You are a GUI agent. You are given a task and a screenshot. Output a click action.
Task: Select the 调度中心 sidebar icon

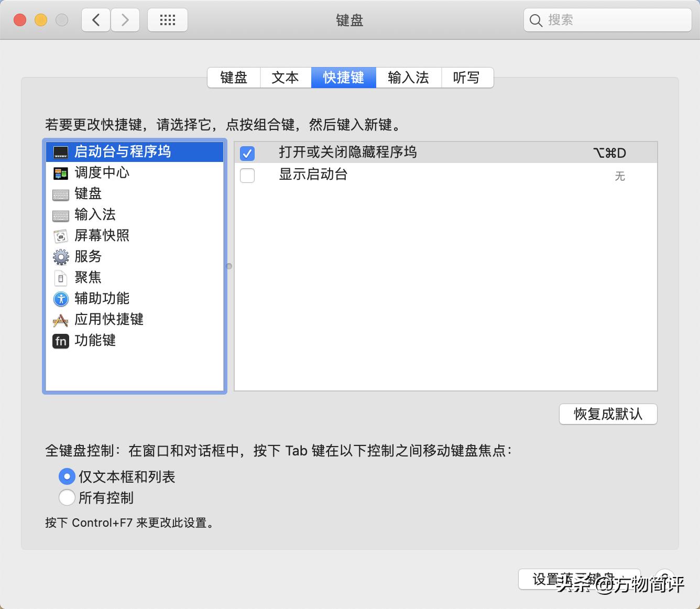[60, 173]
